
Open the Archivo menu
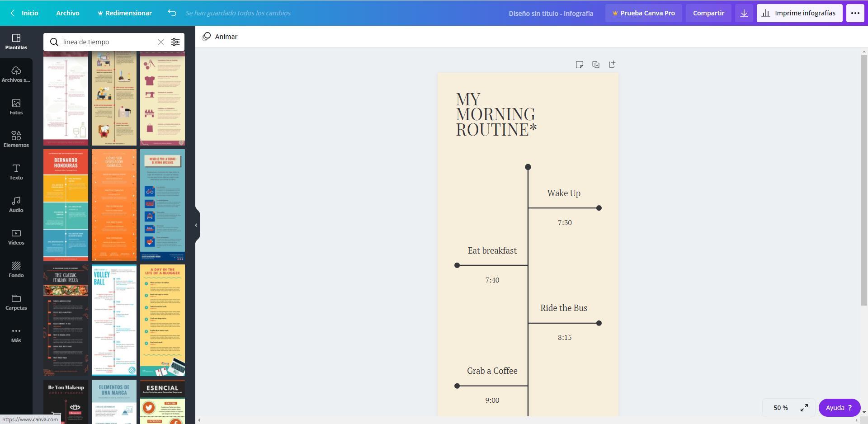point(68,13)
